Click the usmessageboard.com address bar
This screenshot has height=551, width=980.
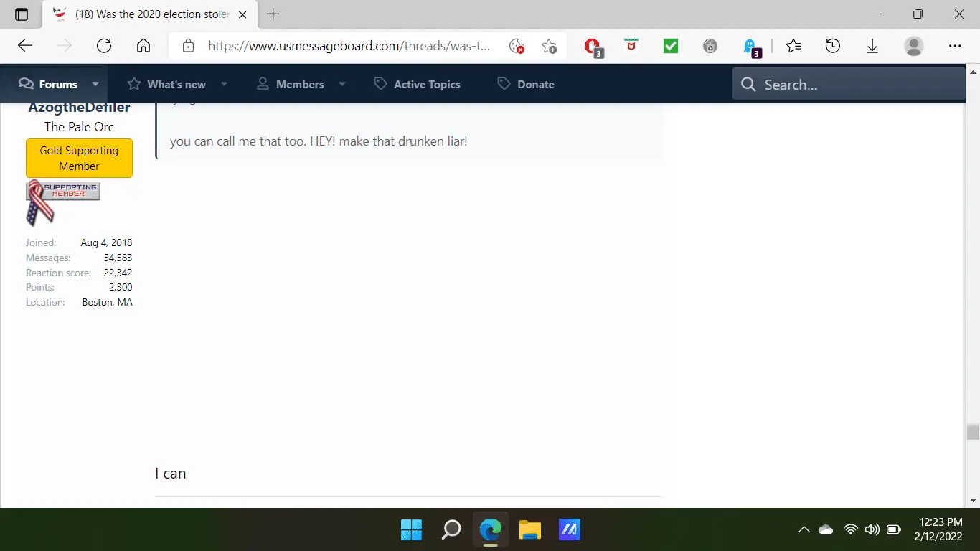click(349, 46)
